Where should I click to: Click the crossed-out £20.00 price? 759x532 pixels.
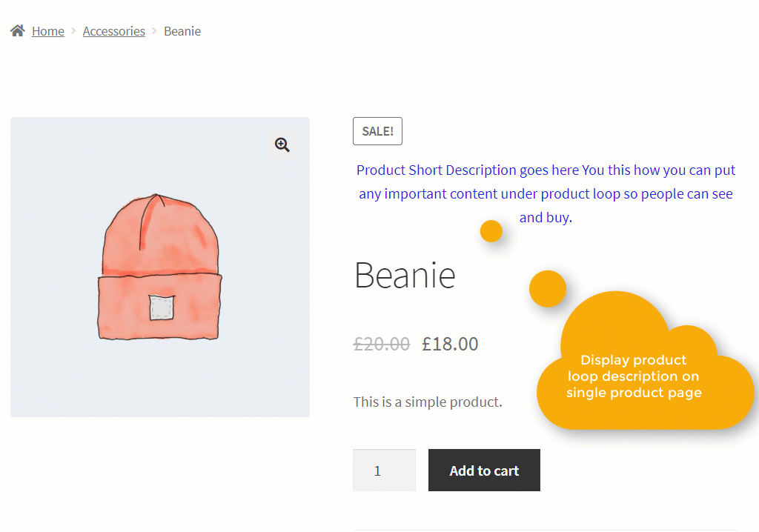pyautogui.click(x=382, y=345)
